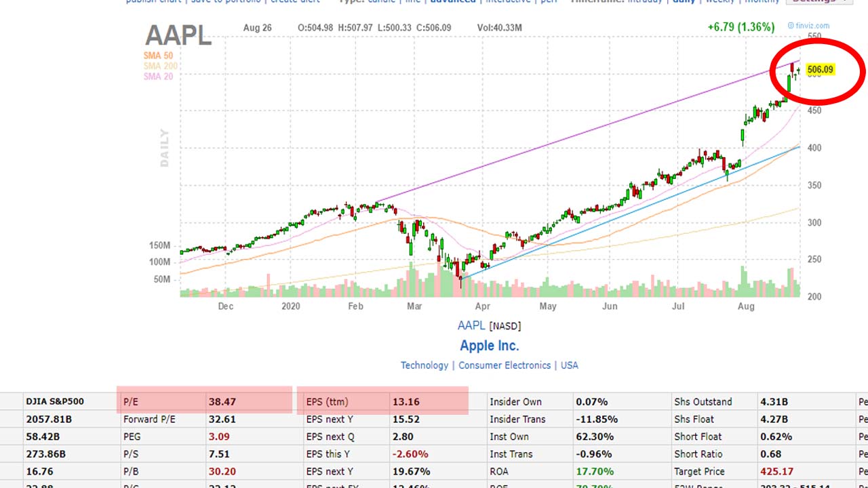Click the SMA 20 legend label
The height and width of the screenshot is (488, 868).
pos(158,77)
